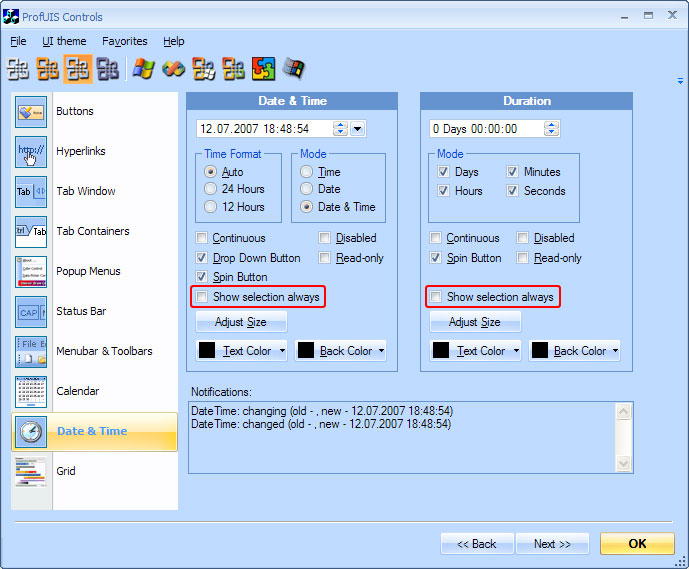Open the File menu
The image size is (689, 569).
18,41
